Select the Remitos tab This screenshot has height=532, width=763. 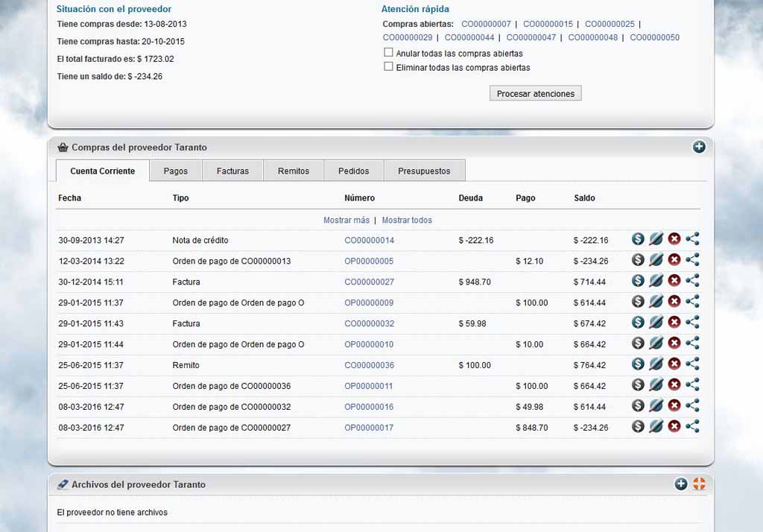[294, 171]
